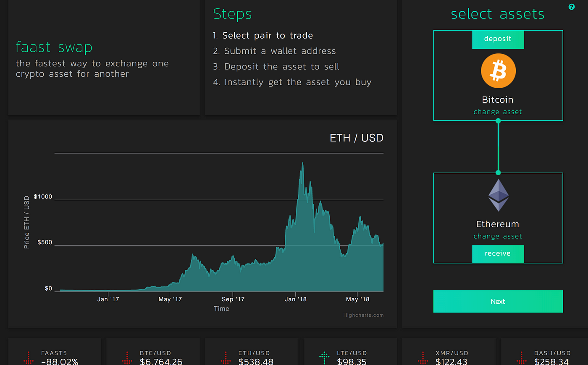Click the receive tab on the Ethereum card
The width and height of the screenshot is (588, 365).
[498, 254]
